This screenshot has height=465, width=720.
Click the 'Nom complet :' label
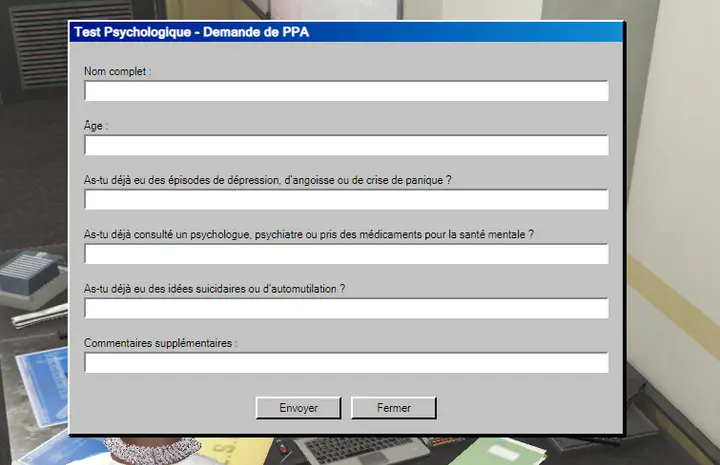pyautogui.click(x=118, y=72)
